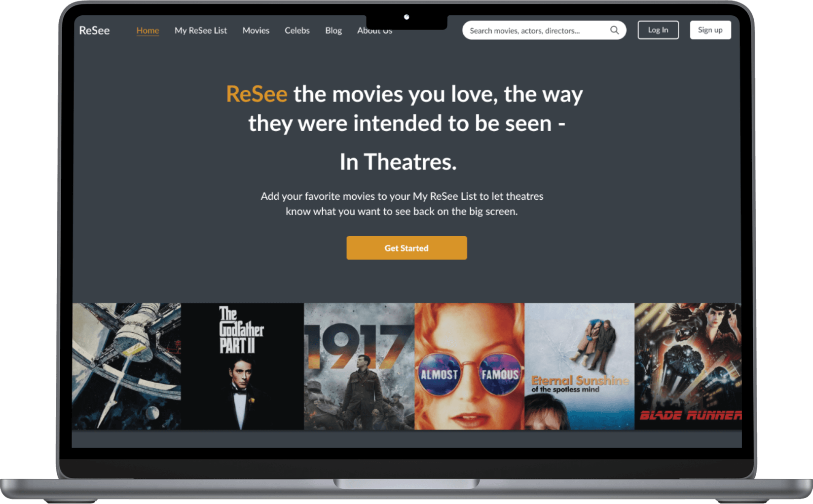The image size is (813, 504).
Task: Click the "In Theatres." headline text
Action: point(398,162)
